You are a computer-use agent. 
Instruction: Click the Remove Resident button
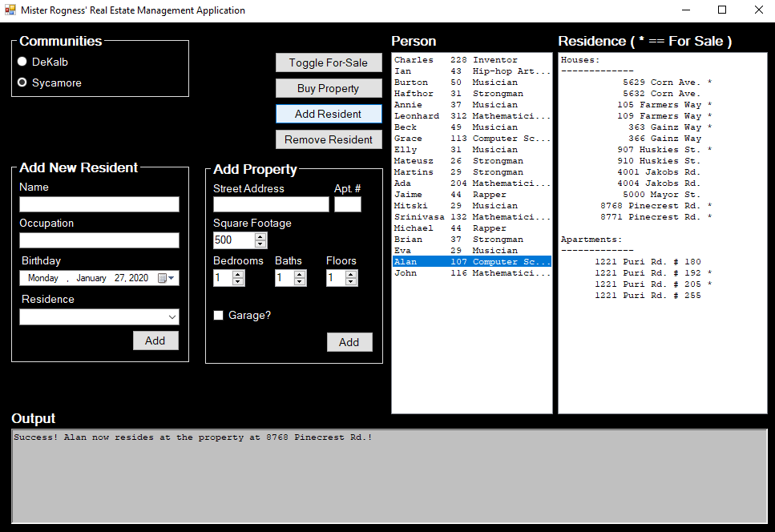328,139
